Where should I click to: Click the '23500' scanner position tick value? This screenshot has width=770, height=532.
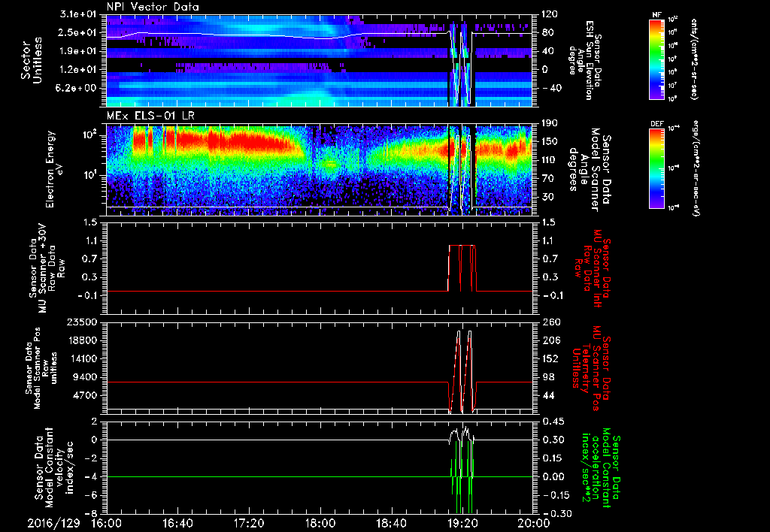pos(83,322)
